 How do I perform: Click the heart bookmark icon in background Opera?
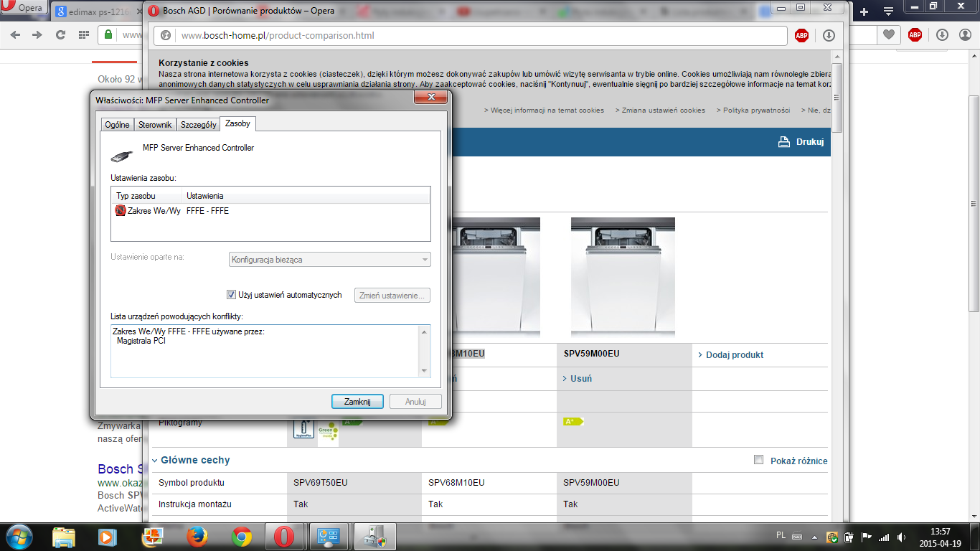pyautogui.click(x=889, y=34)
